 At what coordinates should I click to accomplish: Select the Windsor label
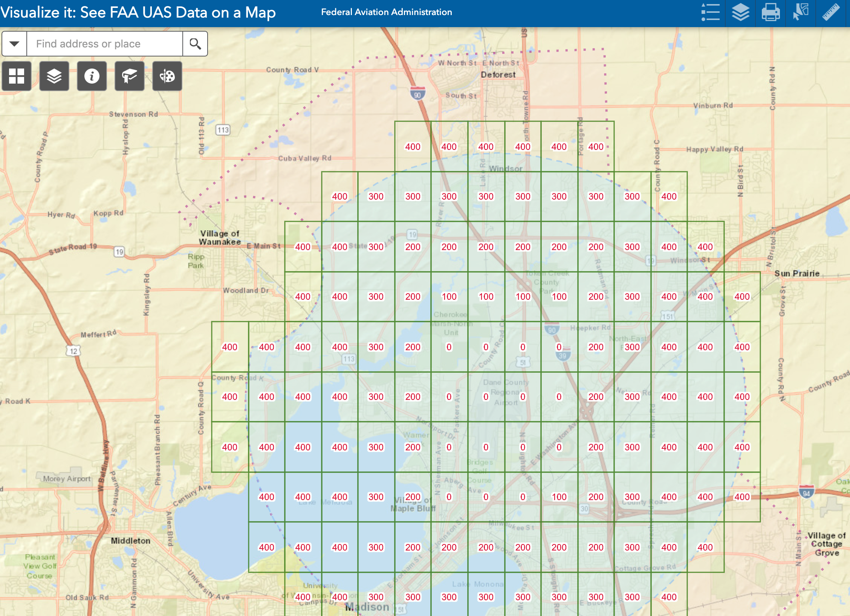(506, 169)
